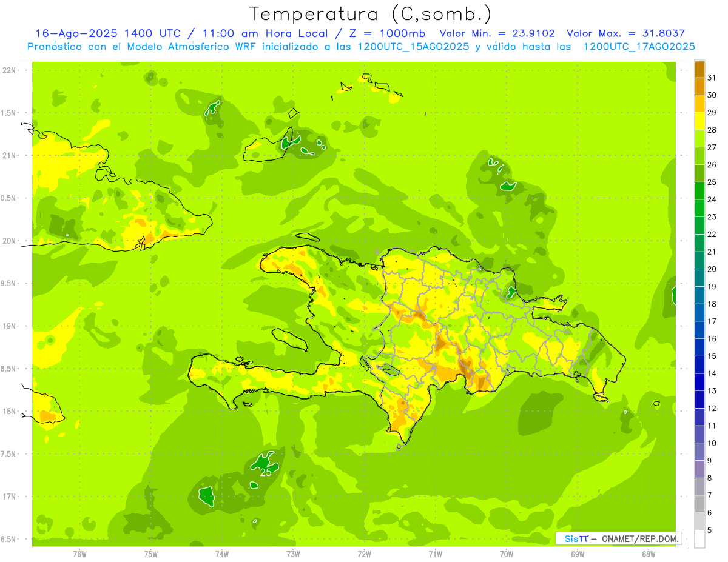Click the '31' value on the color scale
This screenshot has height=562, width=728.
[712, 78]
